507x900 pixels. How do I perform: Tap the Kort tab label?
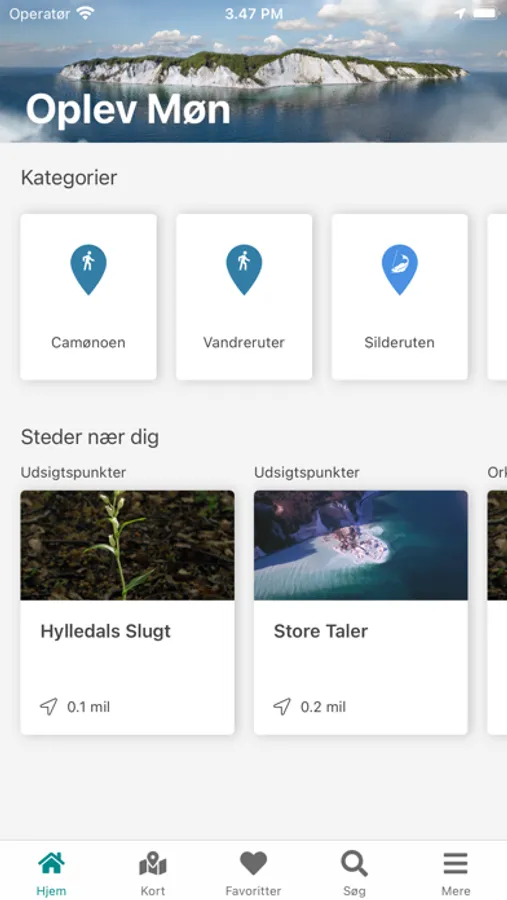(x=153, y=891)
